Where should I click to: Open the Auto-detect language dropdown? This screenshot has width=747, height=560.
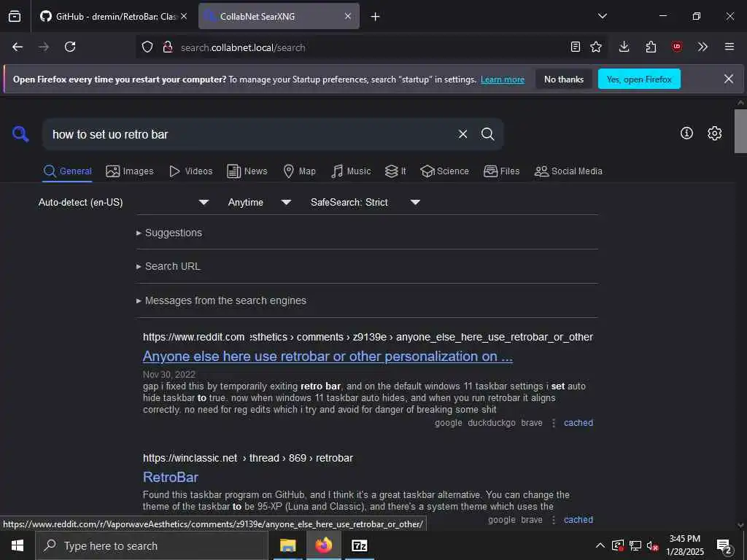coord(124,203)
